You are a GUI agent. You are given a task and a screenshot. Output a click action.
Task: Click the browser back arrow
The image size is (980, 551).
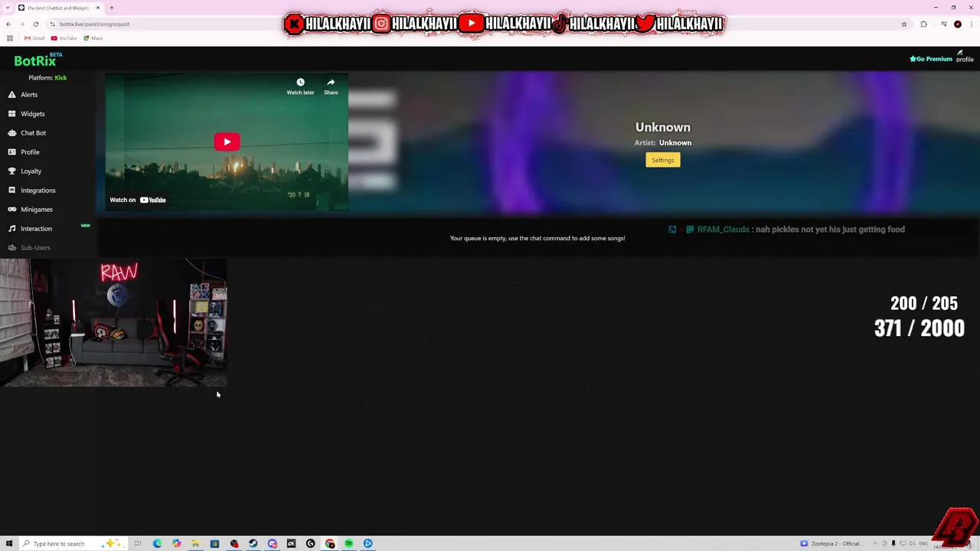click(x=8, y=24)
